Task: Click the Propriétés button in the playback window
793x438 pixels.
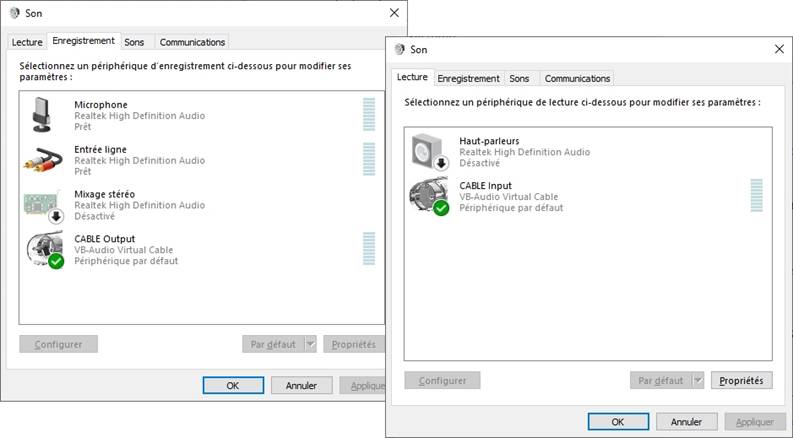Action: (x=741, y=380)
